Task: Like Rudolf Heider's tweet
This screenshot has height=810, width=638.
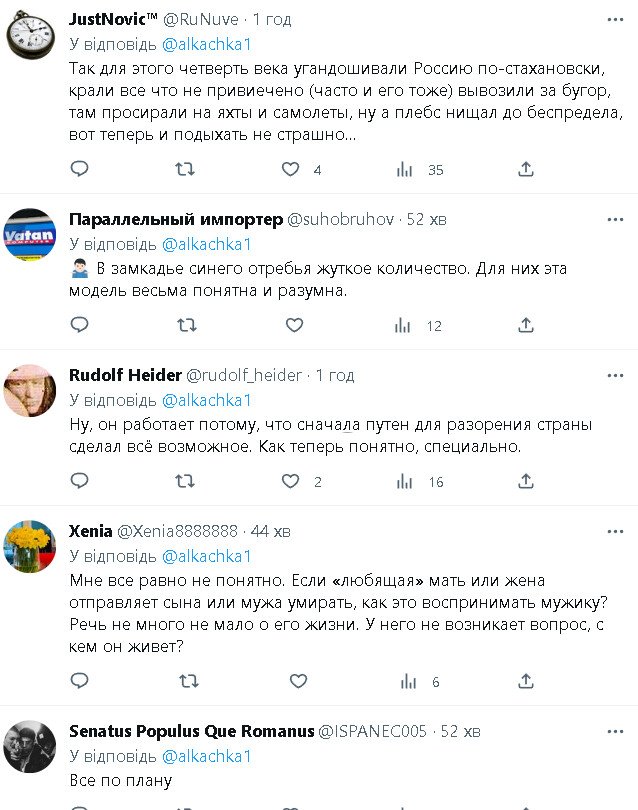Action: coord(291,481)
